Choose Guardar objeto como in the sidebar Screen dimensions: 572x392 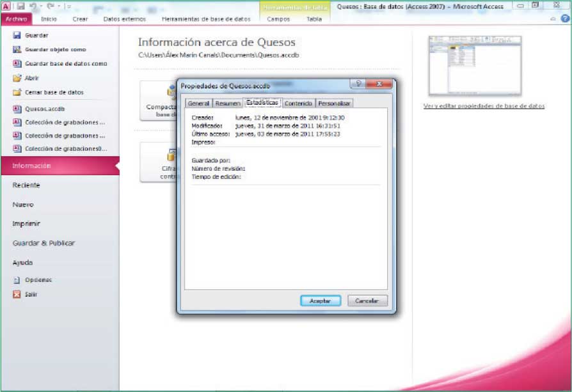pos(55,49)
